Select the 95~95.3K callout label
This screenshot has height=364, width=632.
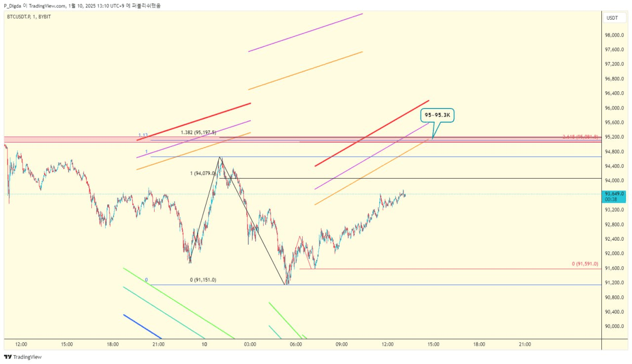(x=438, y=116)
